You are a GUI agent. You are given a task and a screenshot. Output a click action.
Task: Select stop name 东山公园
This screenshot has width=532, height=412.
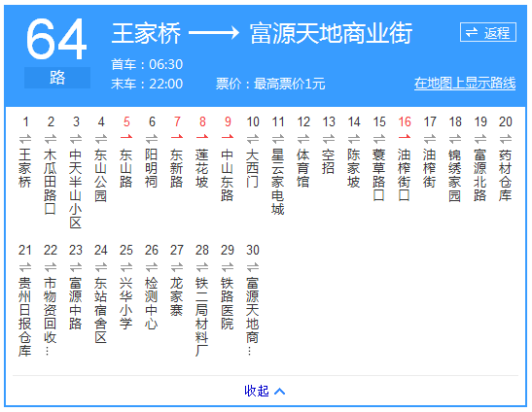pos(101,175)
